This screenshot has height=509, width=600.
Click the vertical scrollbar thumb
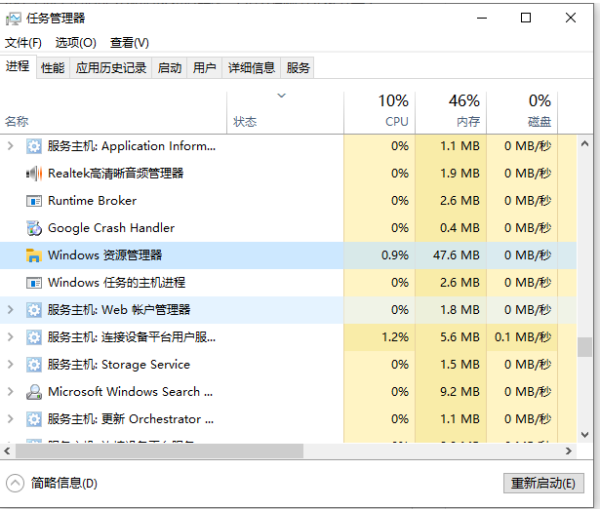tap(584, 347)
